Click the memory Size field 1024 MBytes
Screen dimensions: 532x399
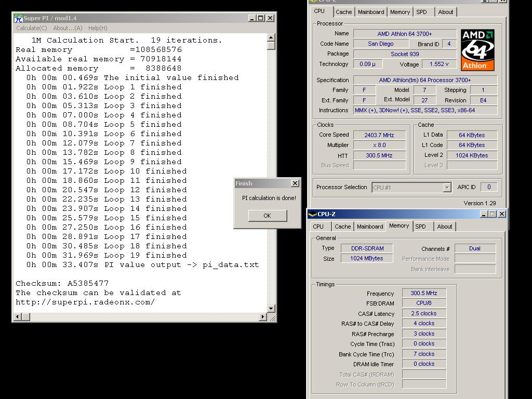click(367, 258)
